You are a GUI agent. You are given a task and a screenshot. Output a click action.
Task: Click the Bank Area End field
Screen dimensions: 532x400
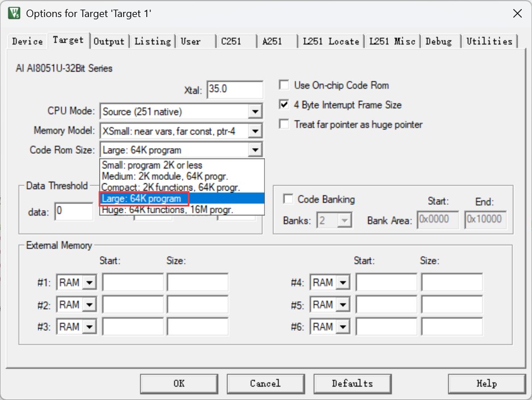pos(485,220)
